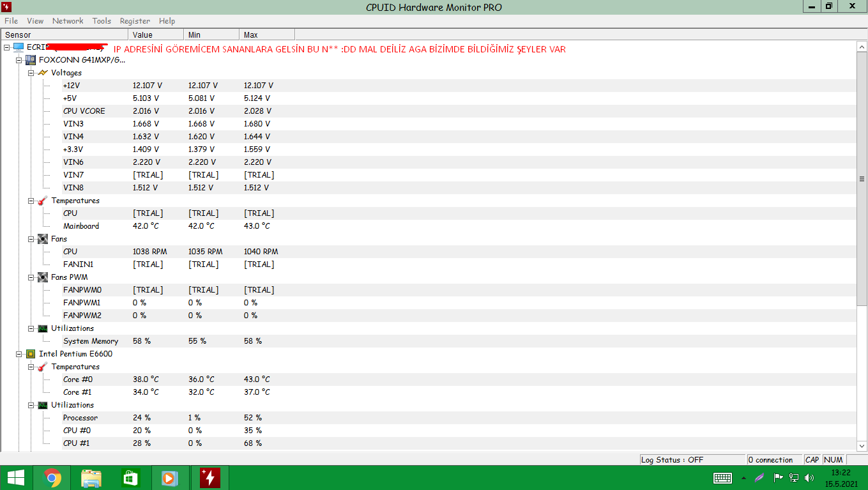Select the FOXCONN motherboard chip icon

point(30,60)
